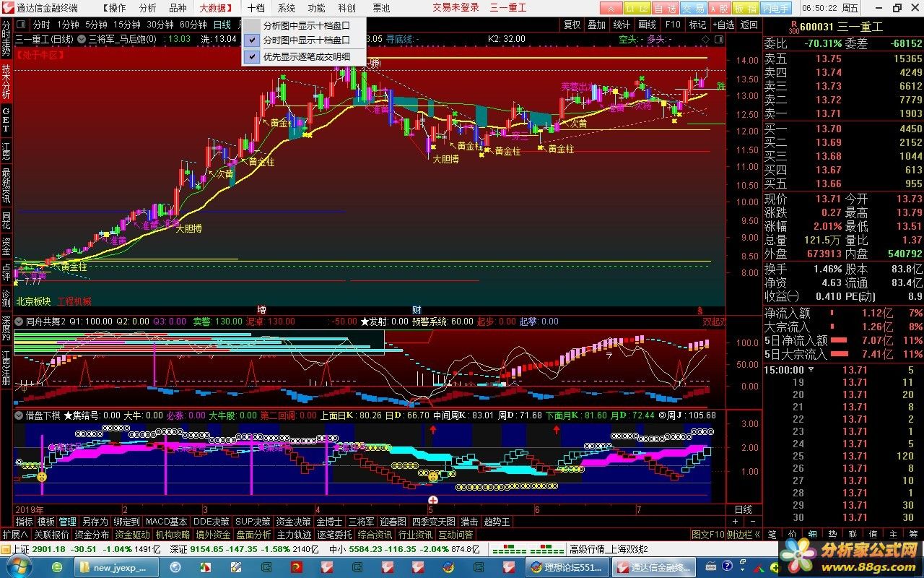Select the 管理 indicator tab
Screen dimensions: 924x578
(67, 521)
